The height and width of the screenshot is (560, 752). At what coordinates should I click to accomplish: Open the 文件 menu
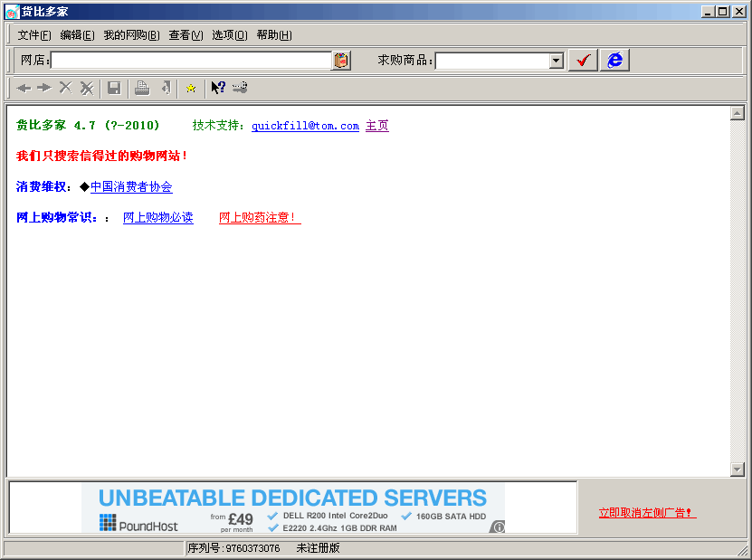pos(33,34)
